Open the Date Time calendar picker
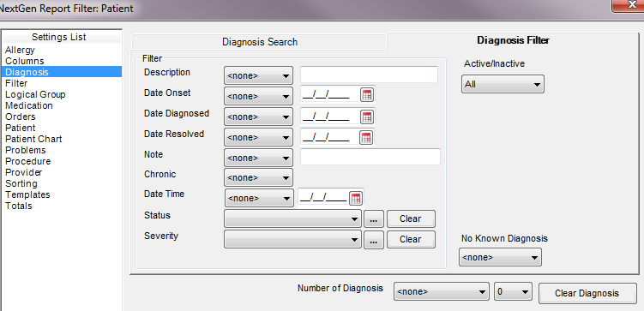The width and height of the screenshot is (644, 311). click(x=356, y=199)
